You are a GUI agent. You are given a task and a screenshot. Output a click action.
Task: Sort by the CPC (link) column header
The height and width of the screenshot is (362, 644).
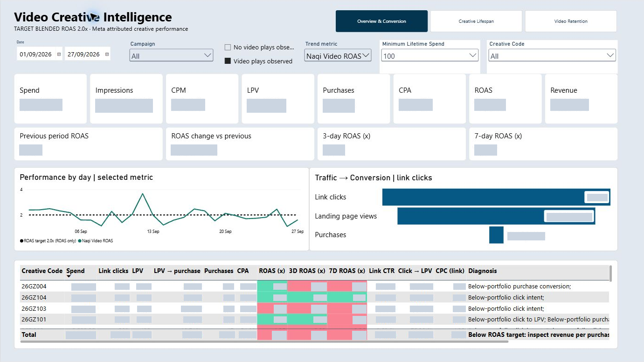tap(450, 271)
